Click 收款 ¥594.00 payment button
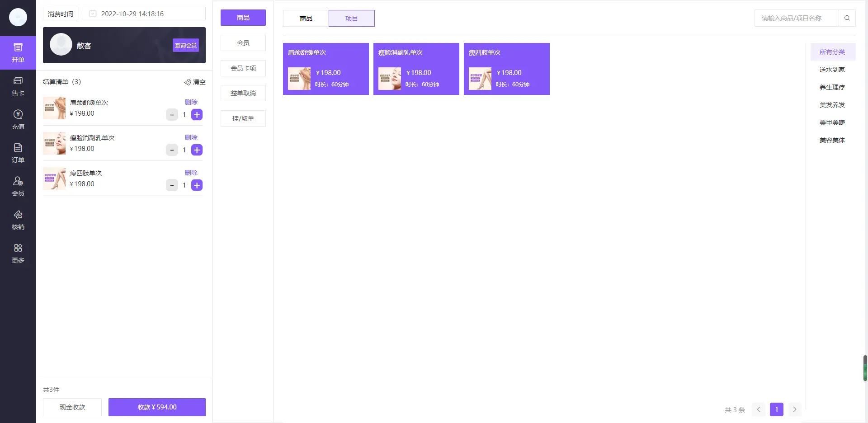Screen dimensions: 868x423 click(x=157, y=407)
